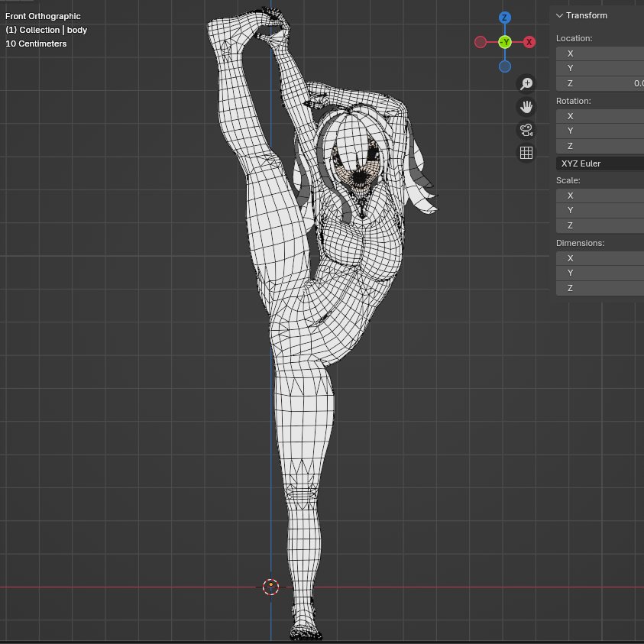The image size is (644, 644).
Task: Click the green Y axis gizmo ball
Action: pyautogui.click(x=504, y=42)
